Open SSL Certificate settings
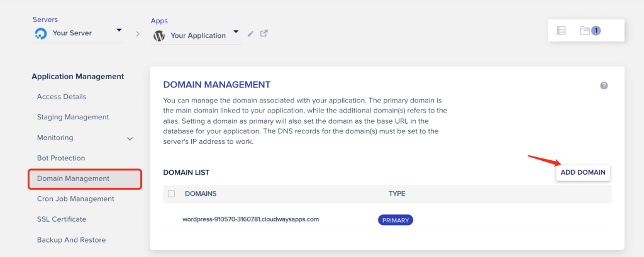The image size is (644, 257). (x=62, y=219)
